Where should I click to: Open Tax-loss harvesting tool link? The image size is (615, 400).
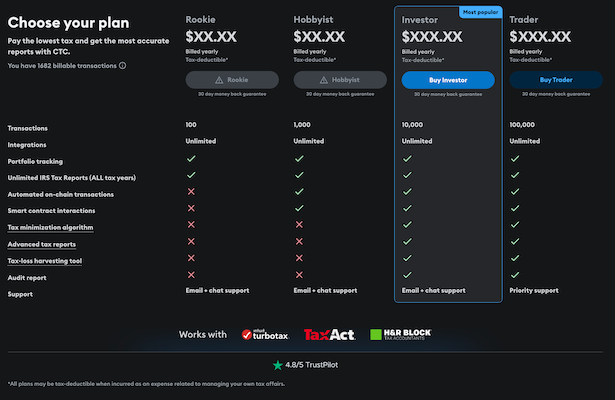click(45, 261)
